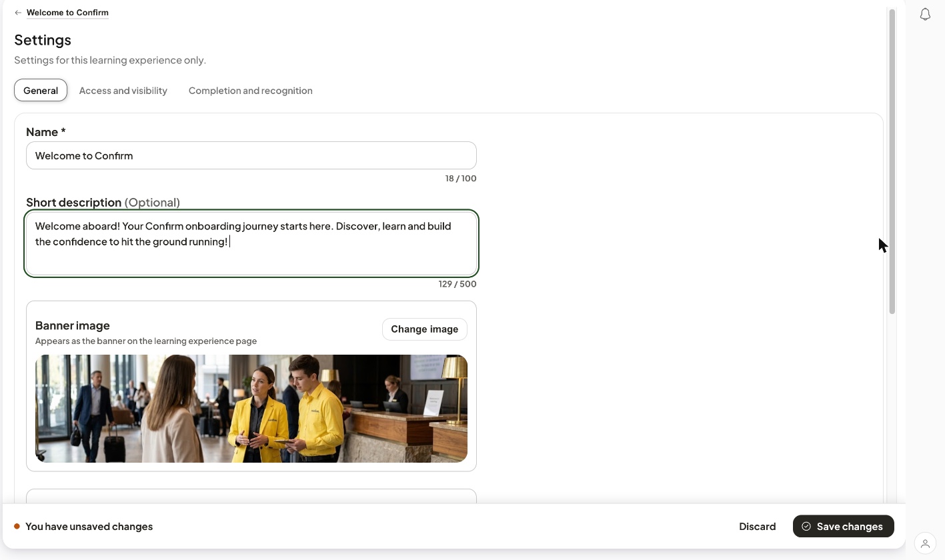The width and height of the screenshot is (945, 560).
Task: Click into the Short description text area
Action: tap(251, 243)
